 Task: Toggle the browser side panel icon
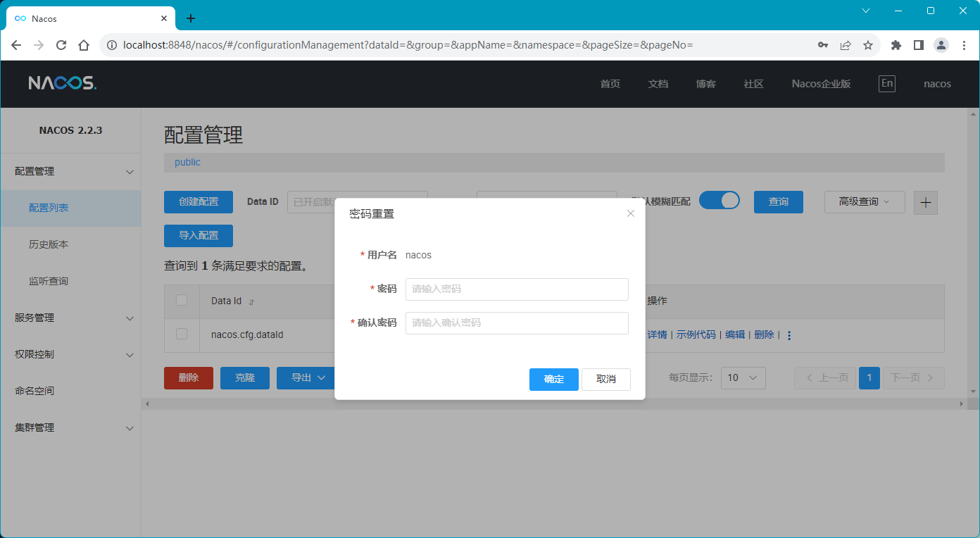tap(919, 45)
